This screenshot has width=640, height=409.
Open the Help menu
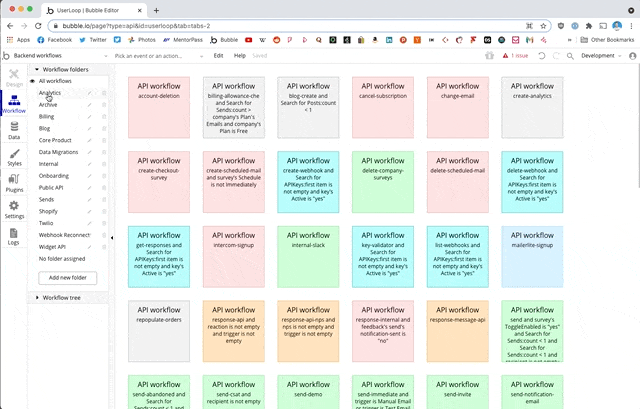pos(240,56)
